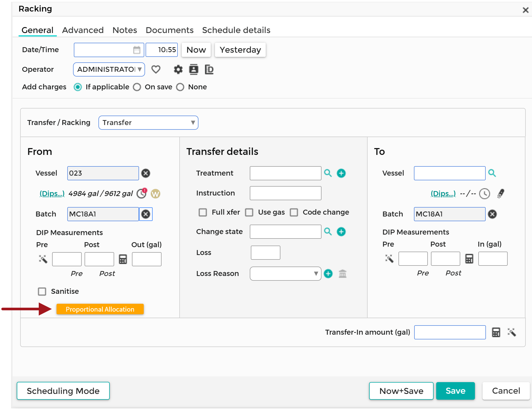This screenshot has height=412, width=532.
Task: Click the Transfer-In amount (gal) field
Action: pyautogui.click(x=450, y=332)
